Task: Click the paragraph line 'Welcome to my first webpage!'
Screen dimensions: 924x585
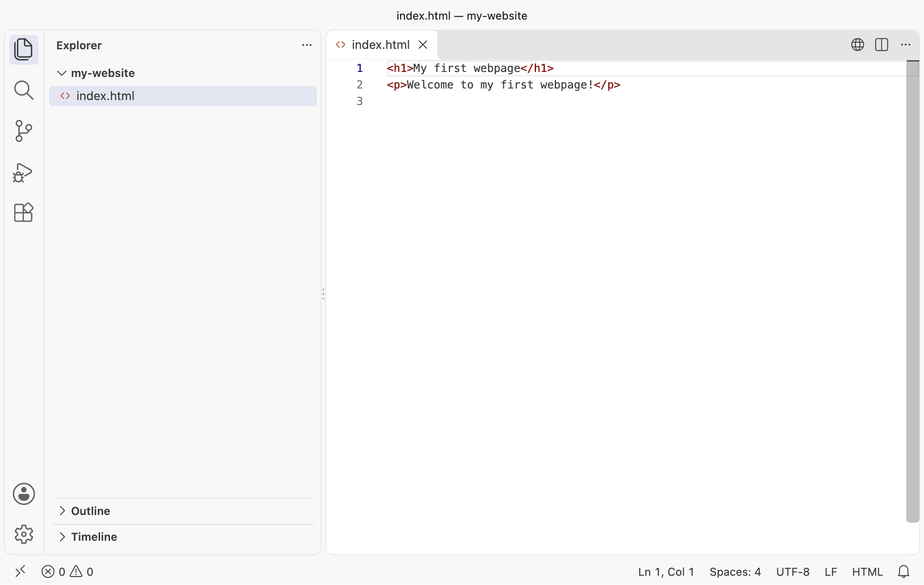Action: tap(504, 85)
